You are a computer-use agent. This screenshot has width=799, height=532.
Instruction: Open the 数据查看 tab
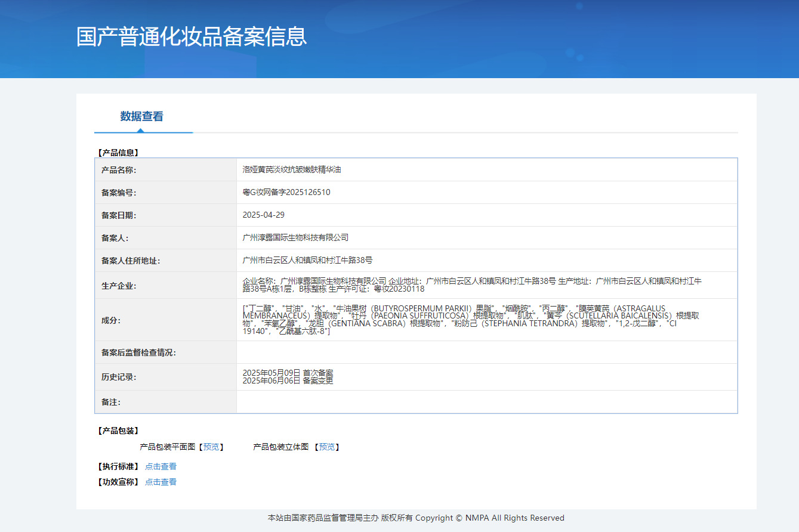click(141, 116)
